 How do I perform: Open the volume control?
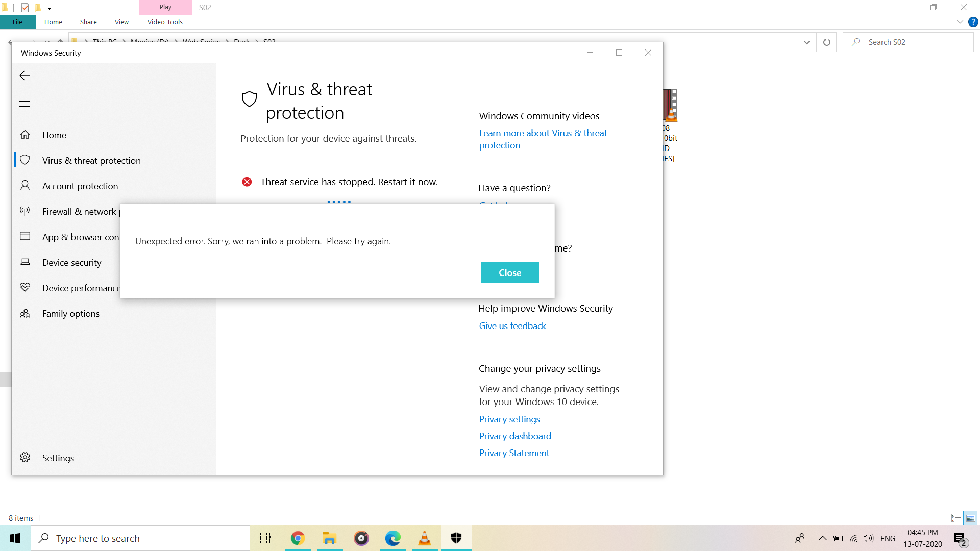pyautogui.click(x=868, y=538)
